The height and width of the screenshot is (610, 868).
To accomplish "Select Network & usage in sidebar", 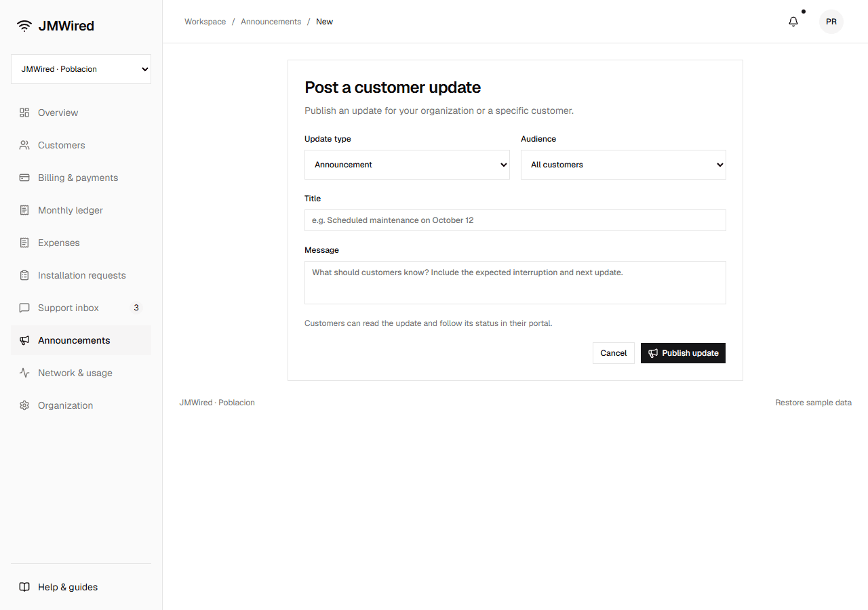I will (x=81, y=373).
